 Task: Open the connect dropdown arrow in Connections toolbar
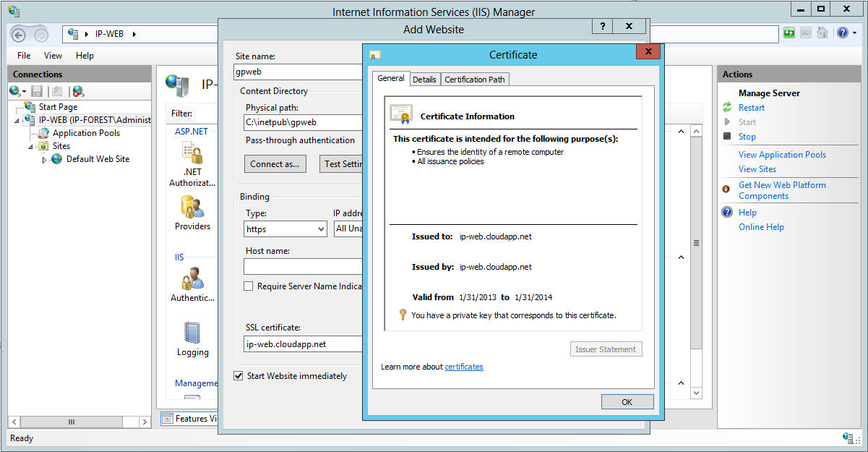point(24,92)
